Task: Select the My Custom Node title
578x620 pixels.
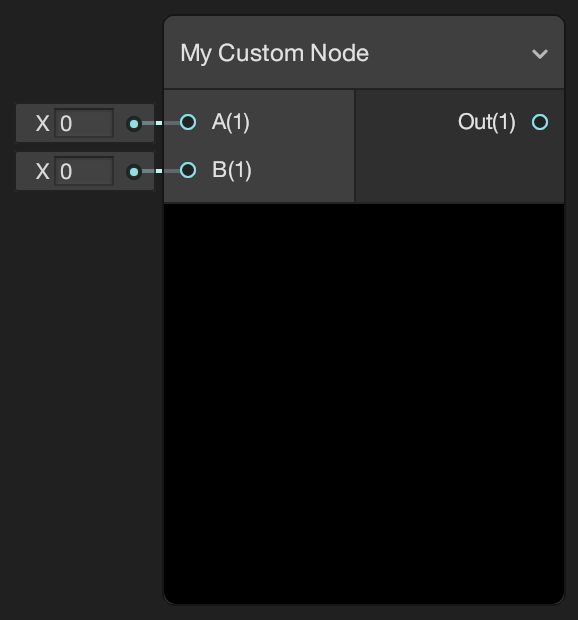Action: coord(274,53)
